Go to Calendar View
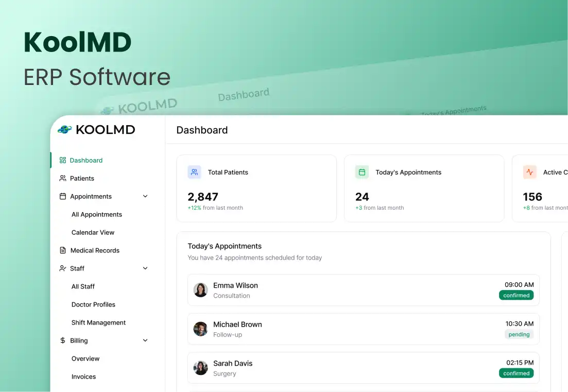Image resolution: width=568 pixels, height=392 pixels. coord(93,233)
